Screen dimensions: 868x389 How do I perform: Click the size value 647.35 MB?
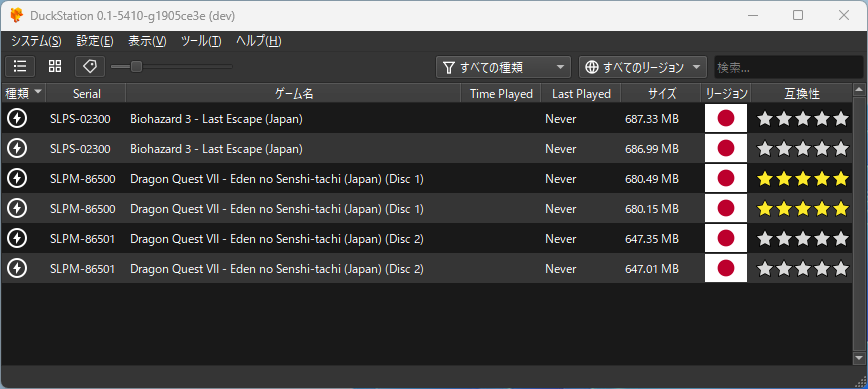(x=652, y=238)
